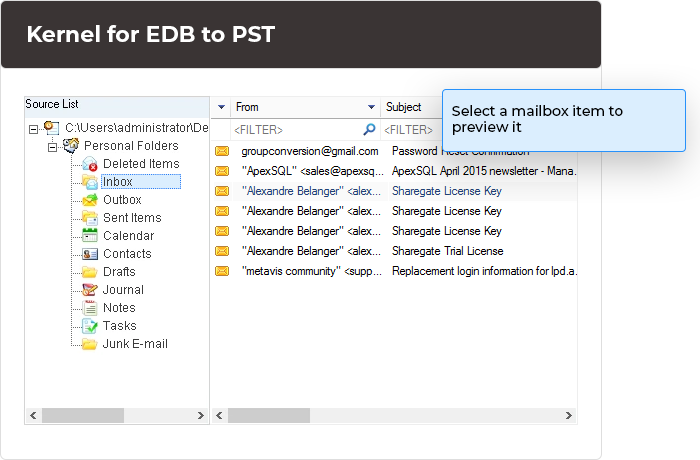Select the Tasks folder

pos(120,326)
